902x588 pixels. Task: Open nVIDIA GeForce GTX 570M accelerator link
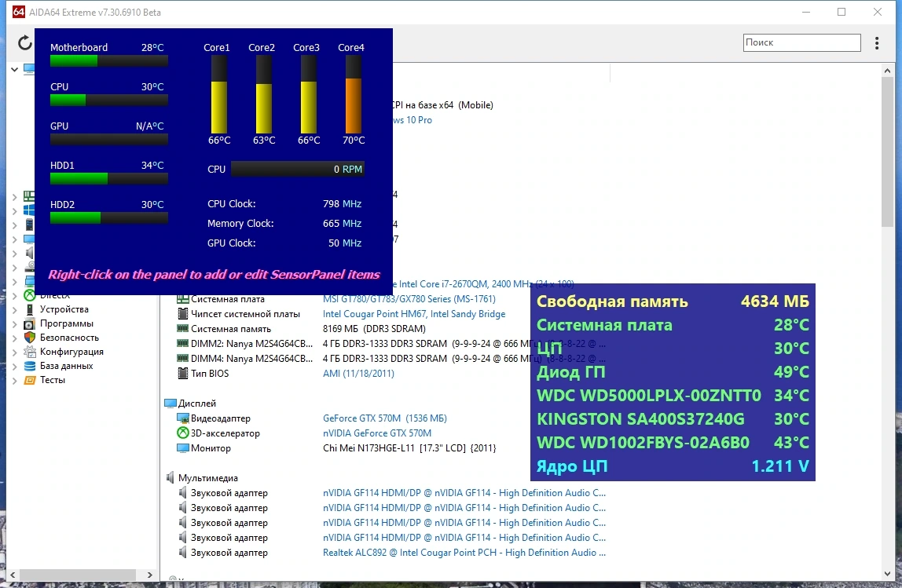coord(377,433)
